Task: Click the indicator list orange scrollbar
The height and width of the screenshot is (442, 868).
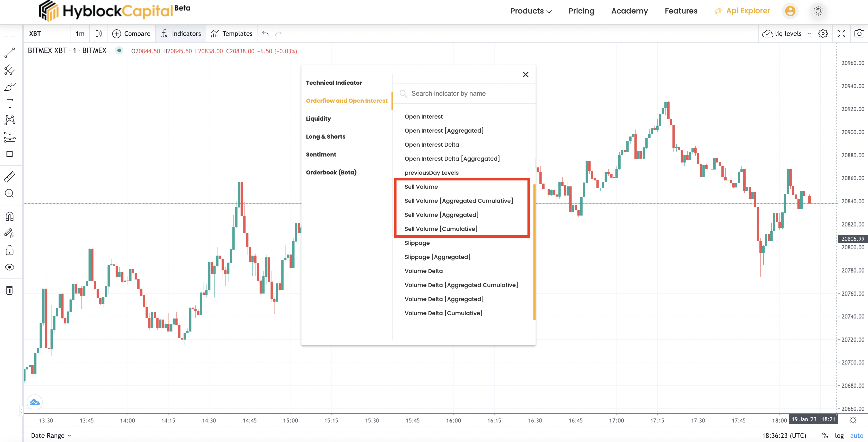Action: (x=534, y=252)
